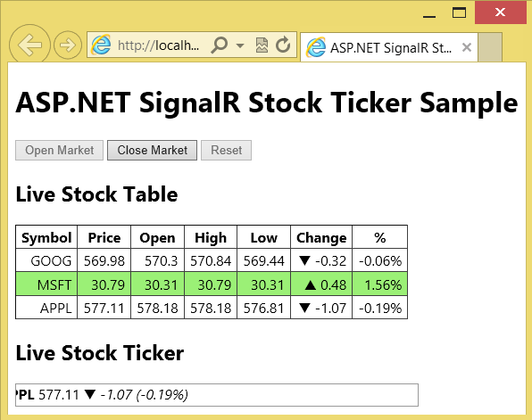Viewport: 532px width, 420px height.
Task: Click the MSFT low value 30.31
Action: 263,284
